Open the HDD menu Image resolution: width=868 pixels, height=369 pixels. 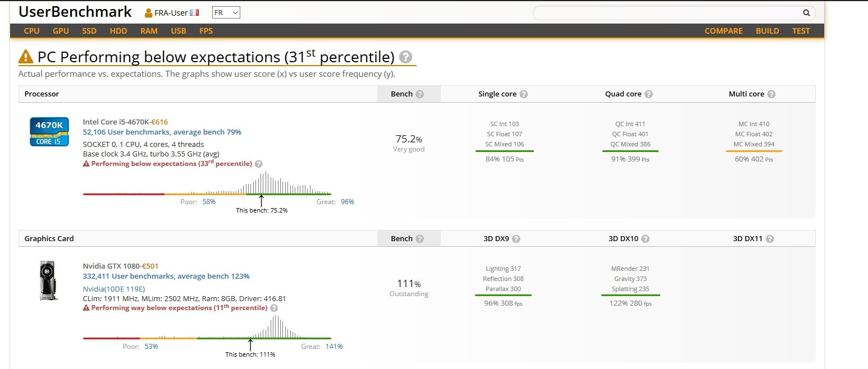click(118, 31)
